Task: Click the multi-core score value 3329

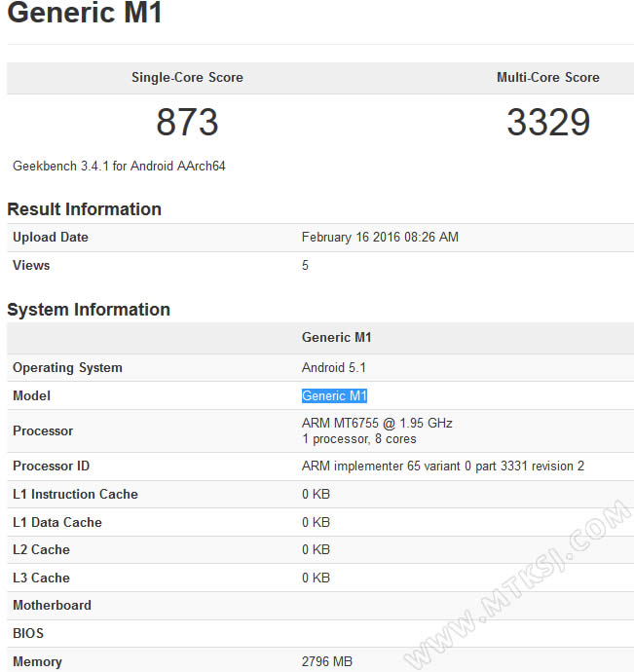Action: point(548,122)
